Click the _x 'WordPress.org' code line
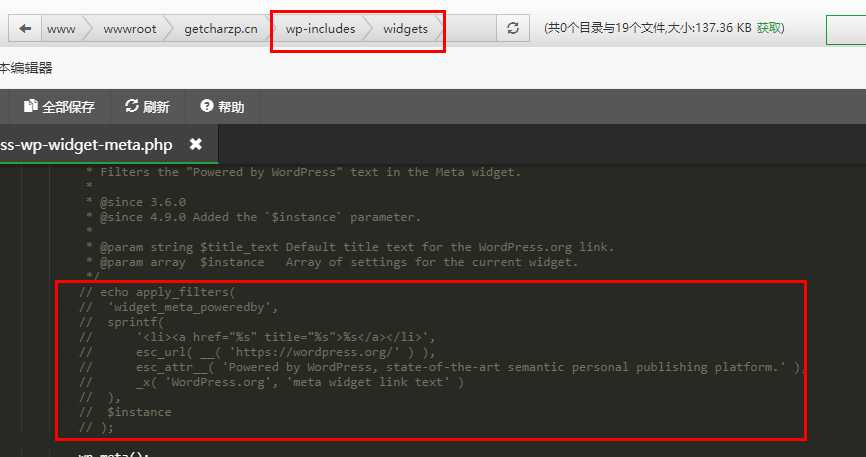The height and width of the screenshot is (457, 866). [272, 382]
